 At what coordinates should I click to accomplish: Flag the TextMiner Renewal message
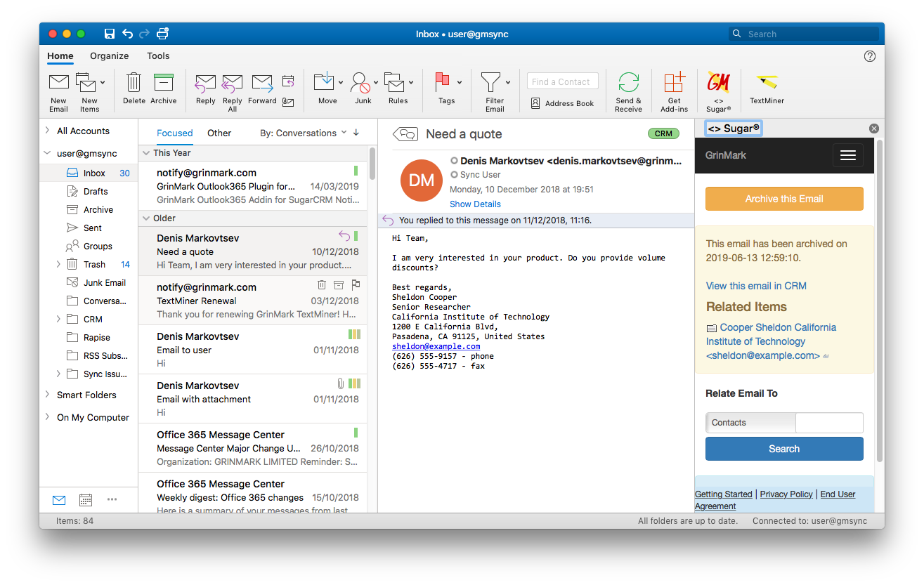pyautogui.click(x=356, y=284)
